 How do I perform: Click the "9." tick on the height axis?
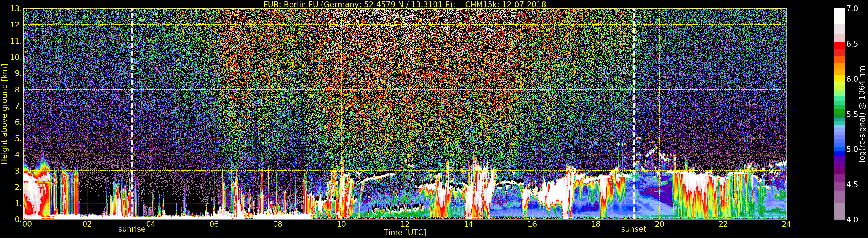(x=18, y=74)
